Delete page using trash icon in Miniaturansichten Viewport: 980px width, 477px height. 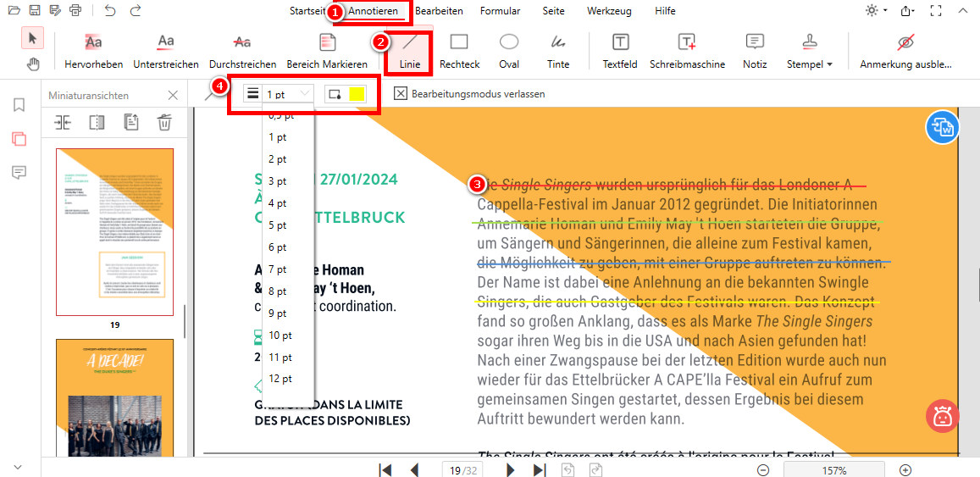163,122
